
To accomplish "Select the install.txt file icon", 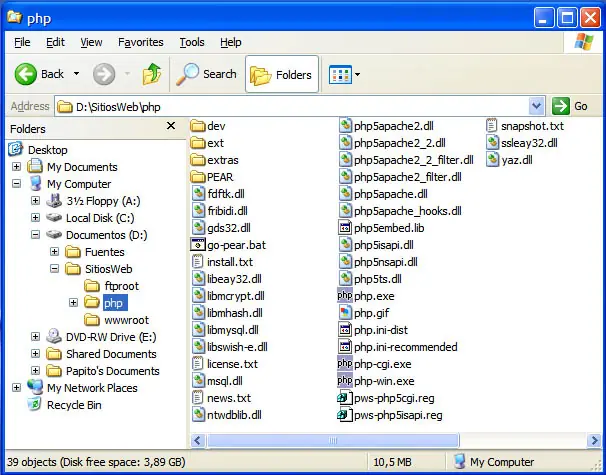I will pyautogui.click(x=198, y=262).
